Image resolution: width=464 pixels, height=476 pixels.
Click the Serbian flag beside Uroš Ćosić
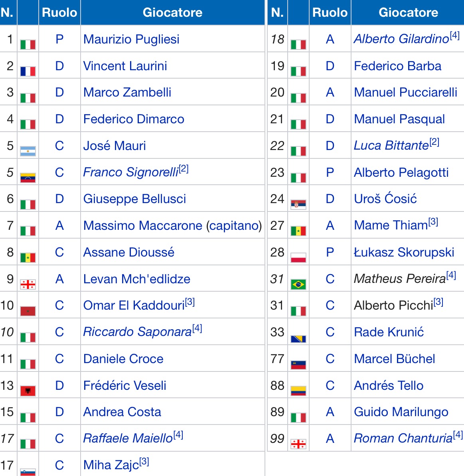point(298,205)
